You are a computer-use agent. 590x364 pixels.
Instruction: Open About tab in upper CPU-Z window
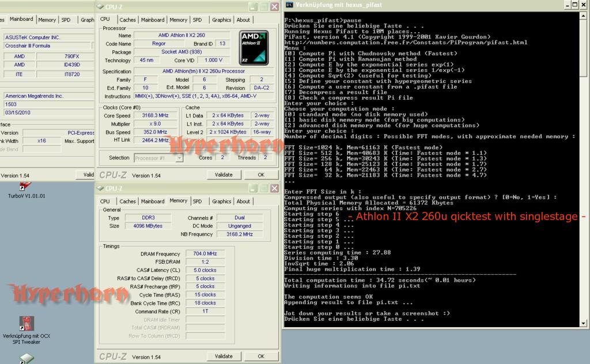click(244, 20)
